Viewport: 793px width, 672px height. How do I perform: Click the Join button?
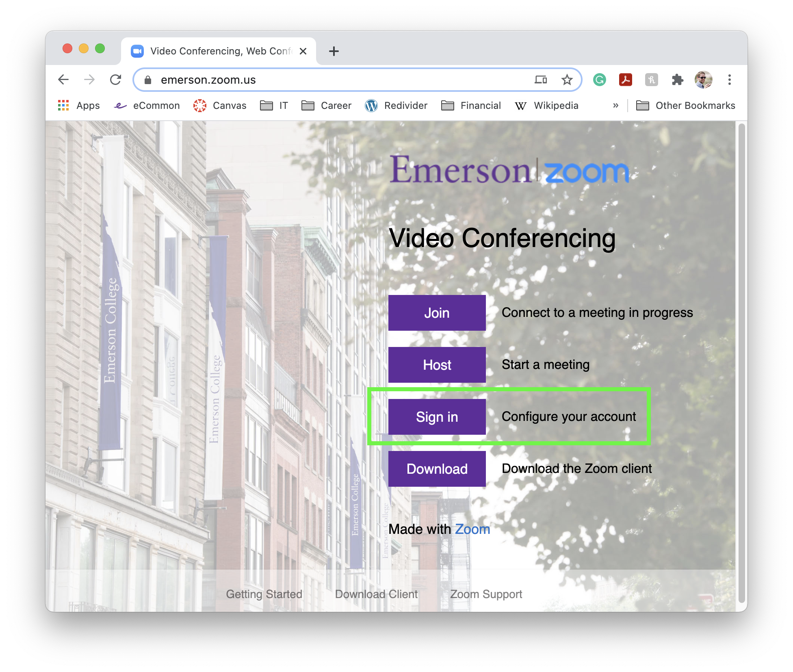[x=437, y=313]
